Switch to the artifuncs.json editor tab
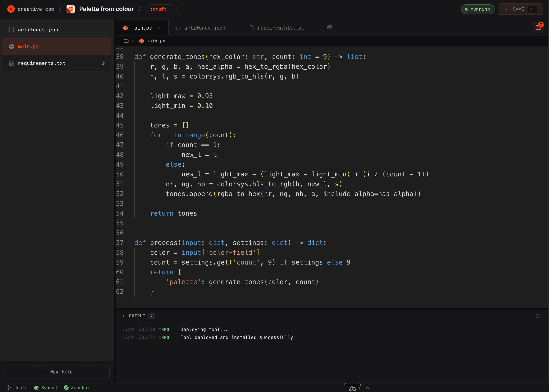The image size is (549, 392). (x=205, y=28)
